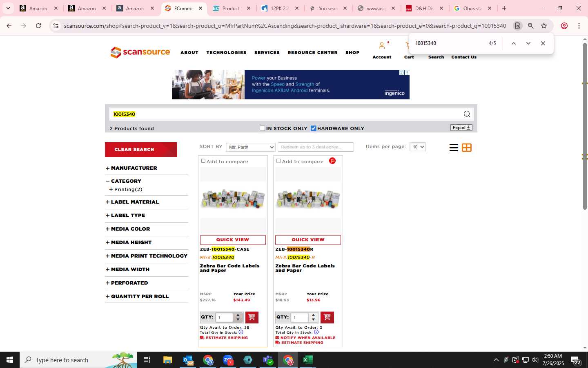
Task: Switch to list view layout icon
Action: (x=454, y=148)
